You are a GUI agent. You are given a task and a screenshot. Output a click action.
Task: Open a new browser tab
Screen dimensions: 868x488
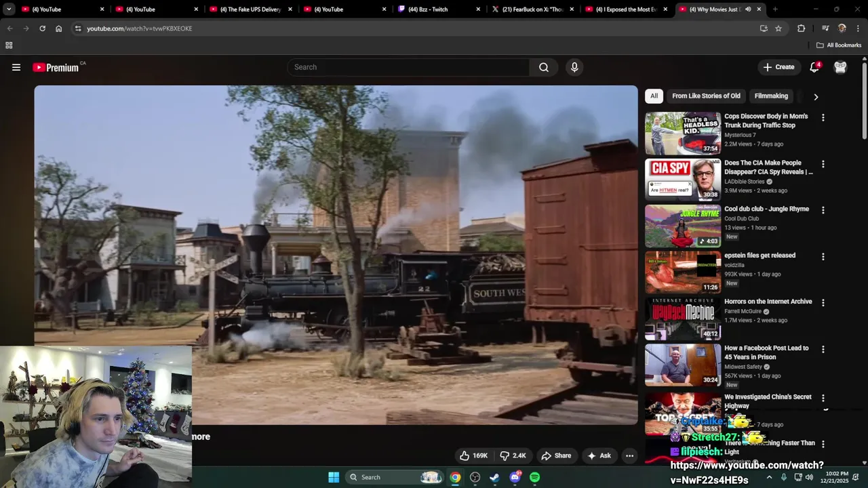(x=775, y=9)
